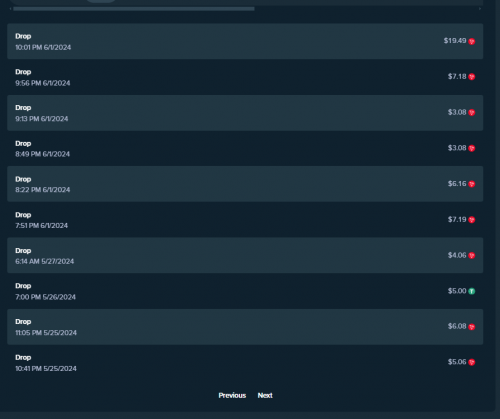Select the Drop label dated 7:51 PM 6/1/2024
The image size is (500, 419).
[23, 215]
